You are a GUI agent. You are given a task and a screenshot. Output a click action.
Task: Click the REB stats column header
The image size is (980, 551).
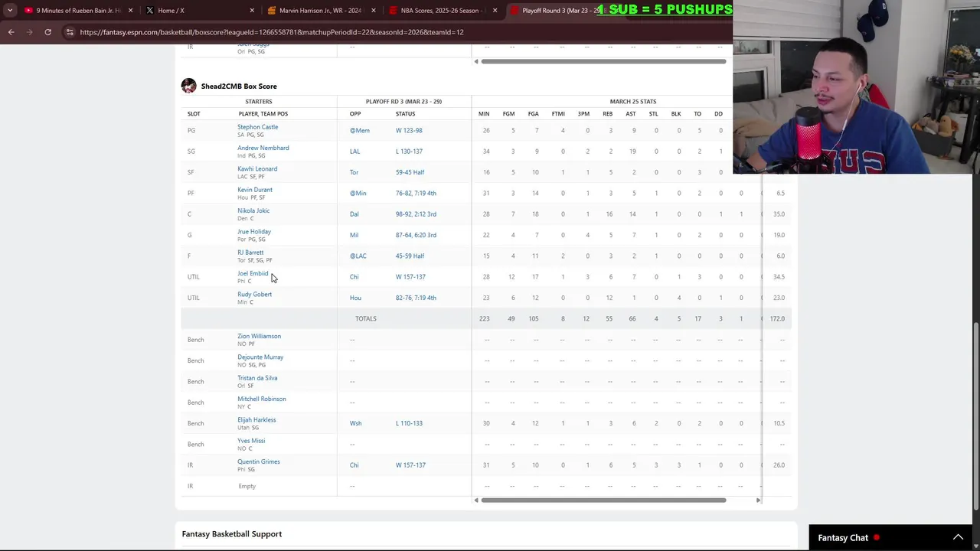[x=607, y=114]
